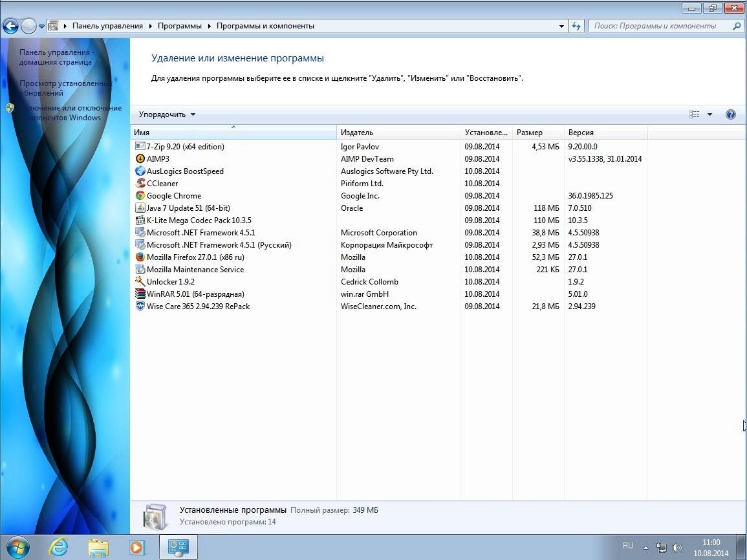
Task: Sort by Размер column header
Action: [538, 133]
